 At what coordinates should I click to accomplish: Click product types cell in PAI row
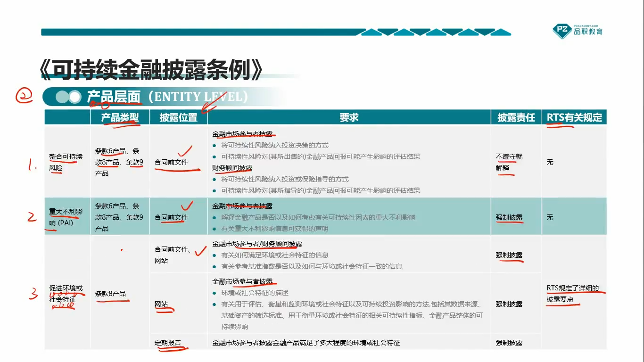tap(119, 217)
